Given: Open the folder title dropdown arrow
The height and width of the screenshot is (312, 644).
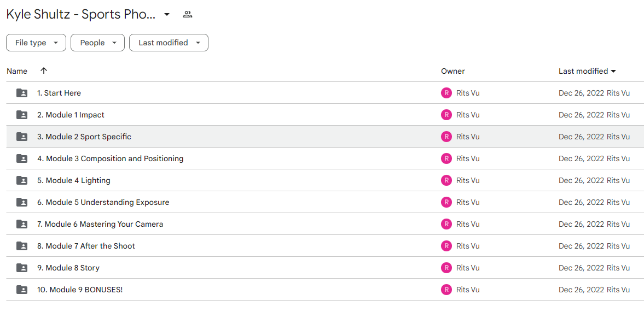Looking at the screenshot, I should tap(167, 15).
